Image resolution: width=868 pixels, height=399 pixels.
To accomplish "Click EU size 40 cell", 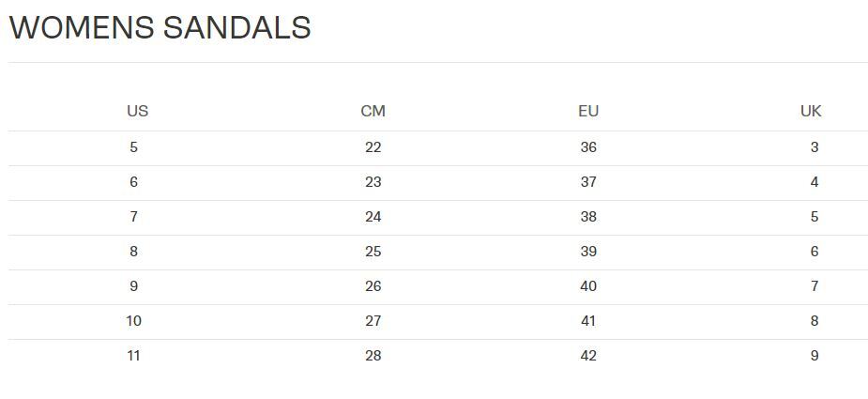I will [588, 286].
